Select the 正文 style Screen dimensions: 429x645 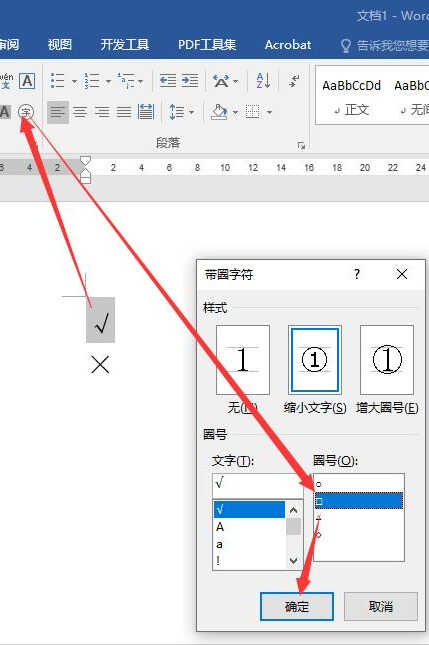tap(352, 97)
